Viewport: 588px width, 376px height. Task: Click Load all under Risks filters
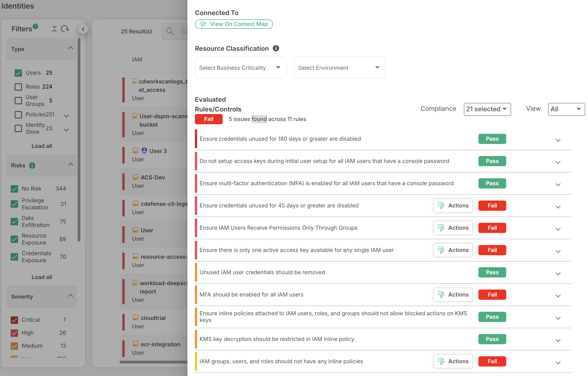[x=41, y=277]
